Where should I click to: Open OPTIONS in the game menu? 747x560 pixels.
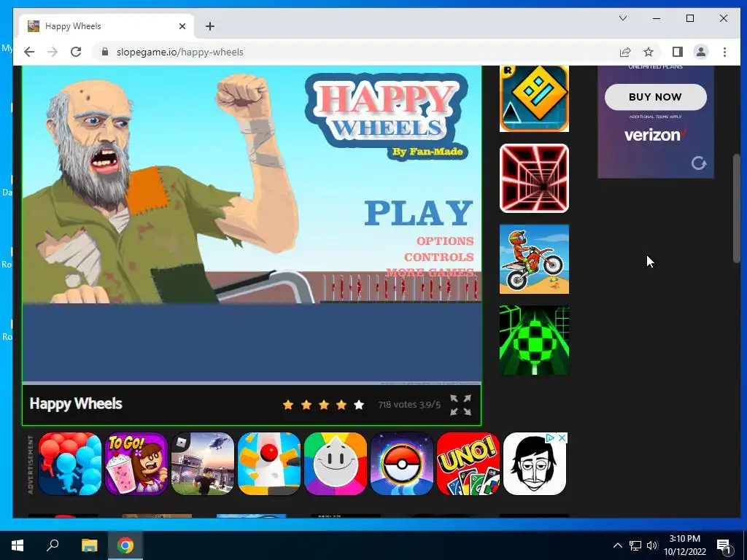pos(445,241)
